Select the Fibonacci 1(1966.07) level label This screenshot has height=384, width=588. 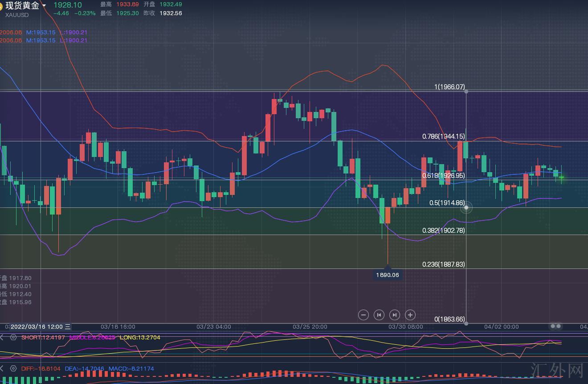pos(449,87)
